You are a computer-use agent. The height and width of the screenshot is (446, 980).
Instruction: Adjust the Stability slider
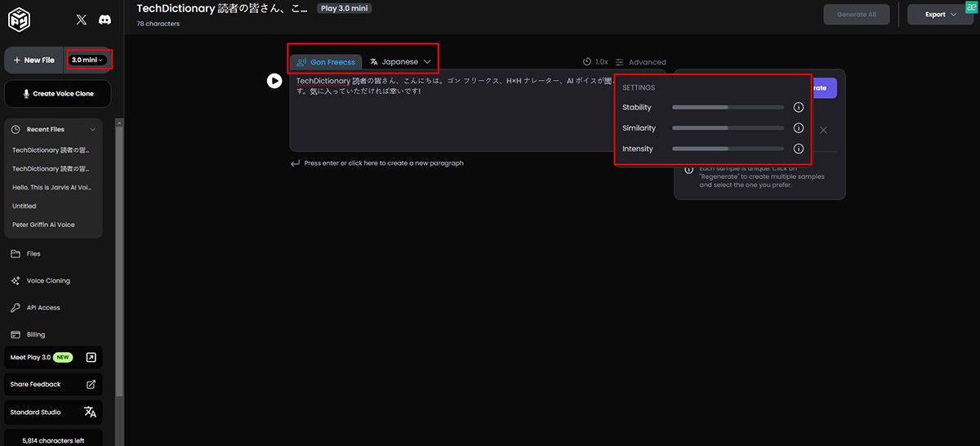(x=728, y=107)
